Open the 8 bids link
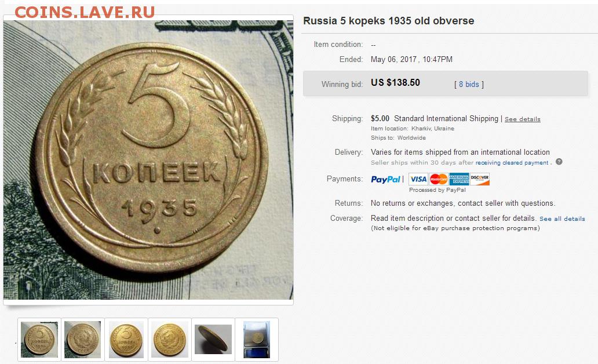 point(469,84)
